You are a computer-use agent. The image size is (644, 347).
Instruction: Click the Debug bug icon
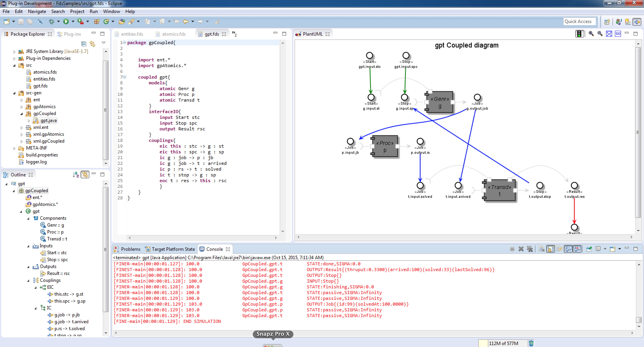coord(52,22)
